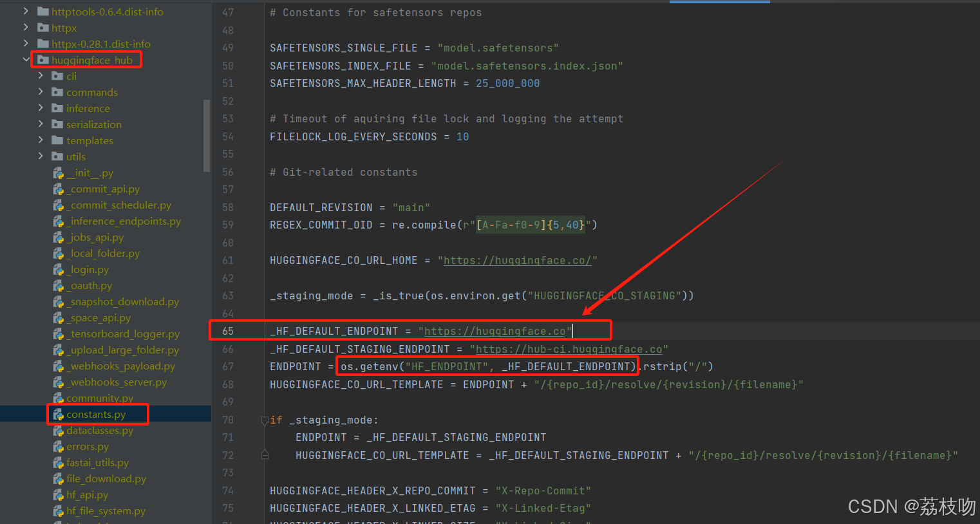Screen dimensions: 980x524
Task: Click the _oauth.py file icon
Action: pyautogui.click(x=59, y=285)
